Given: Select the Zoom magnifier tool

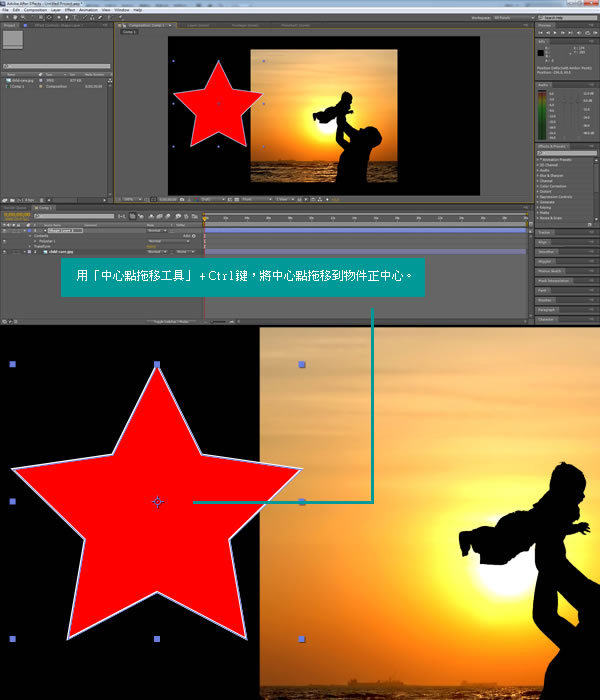Looking at the screenshot, I should tap(23, 17).
